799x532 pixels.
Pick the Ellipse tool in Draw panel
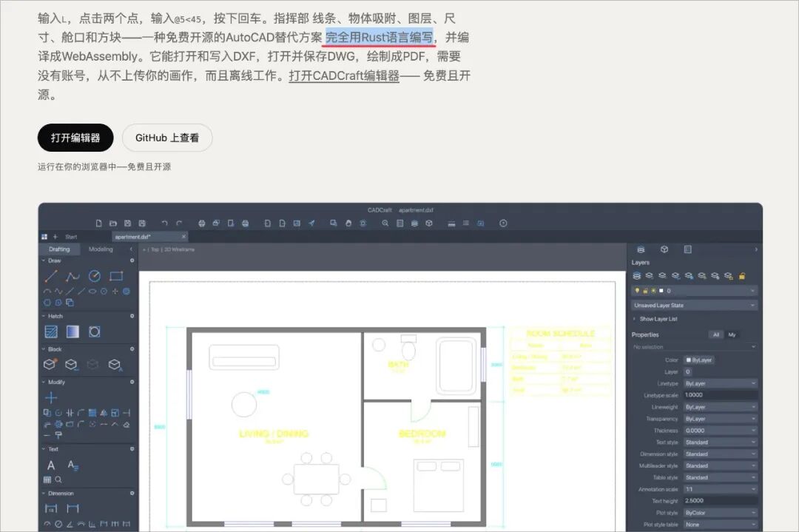click(92, 292)
